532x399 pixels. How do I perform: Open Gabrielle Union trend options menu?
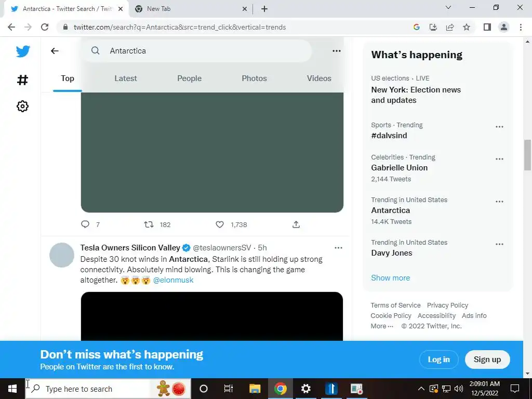point(499,159)
